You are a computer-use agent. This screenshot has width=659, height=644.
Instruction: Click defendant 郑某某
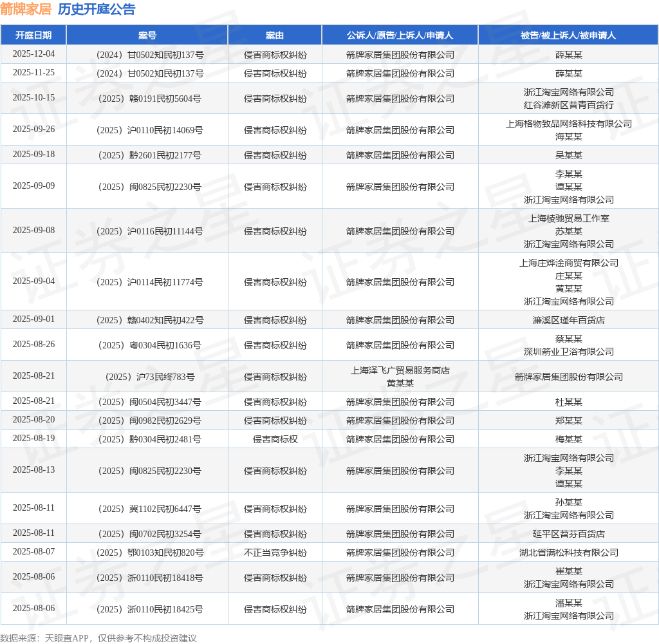point(568,421)
